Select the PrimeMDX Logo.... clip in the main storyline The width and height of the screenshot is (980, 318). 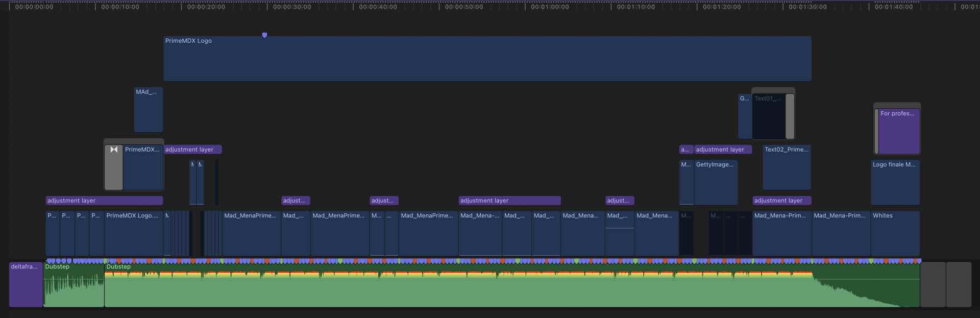134,233
